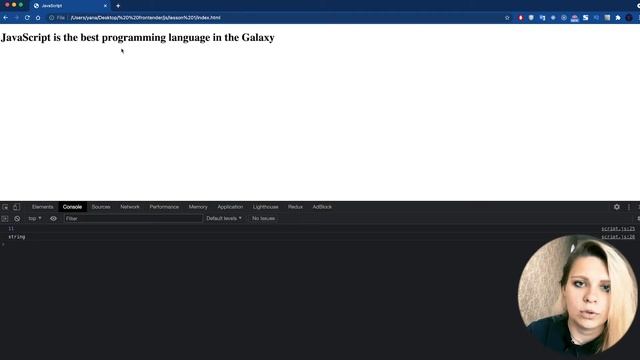Open the Elements tab in DevTools

pyautogui.click(x=42, y=207)
